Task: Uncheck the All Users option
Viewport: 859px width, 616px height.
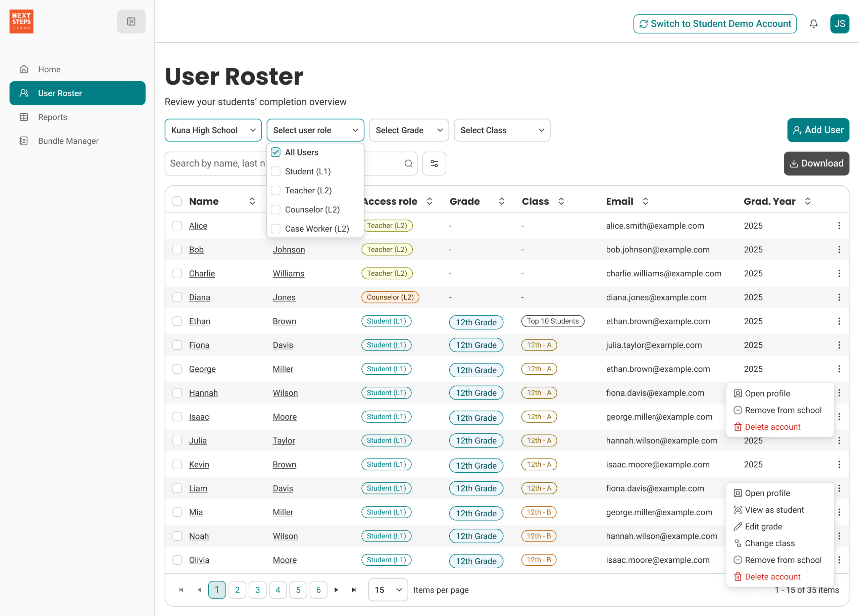Action: 276,152
